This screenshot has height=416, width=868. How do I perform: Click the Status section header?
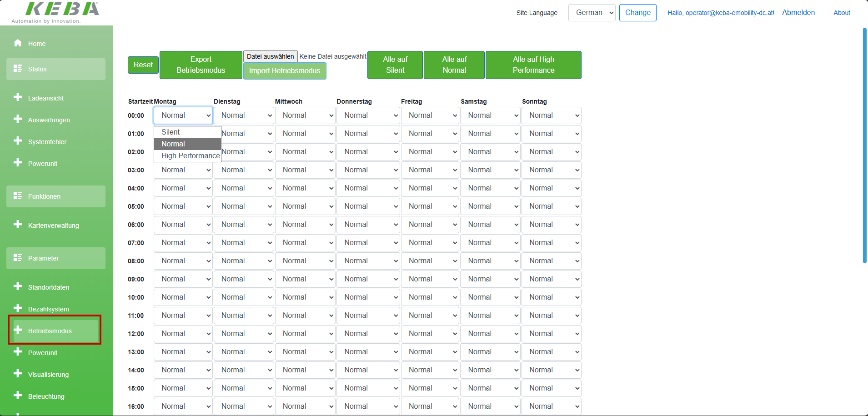(56, 69)
